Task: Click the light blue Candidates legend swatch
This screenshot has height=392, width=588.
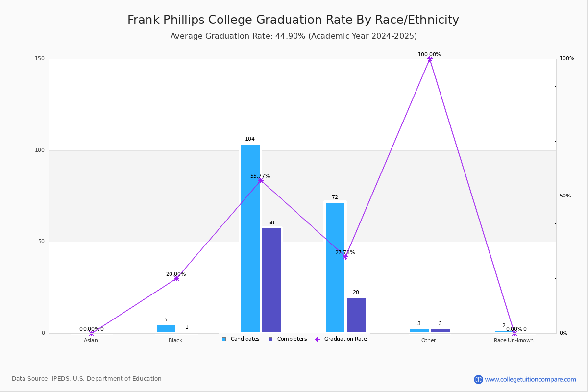Action: point(224,339)
